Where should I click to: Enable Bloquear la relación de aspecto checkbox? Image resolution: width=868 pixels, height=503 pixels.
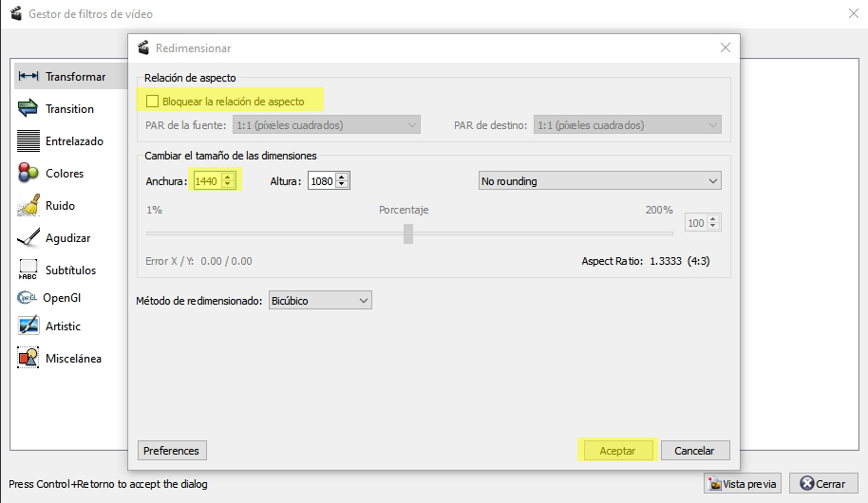(x=153, y=101)
